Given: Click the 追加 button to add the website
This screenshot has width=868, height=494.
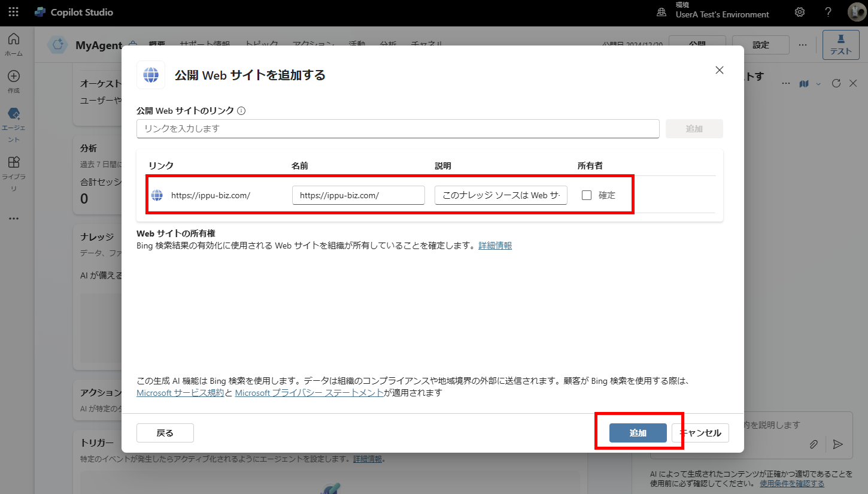Looking at the screenshot, I should click(639, 432).
